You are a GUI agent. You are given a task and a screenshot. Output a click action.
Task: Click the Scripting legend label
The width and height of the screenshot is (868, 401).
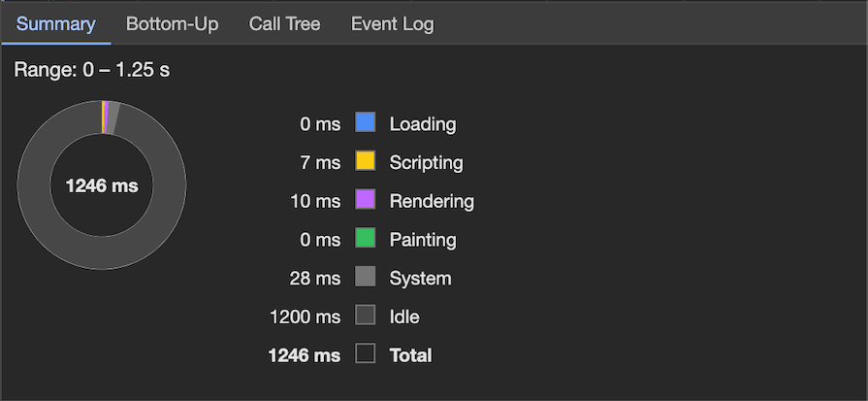click(x=426, y=163)
